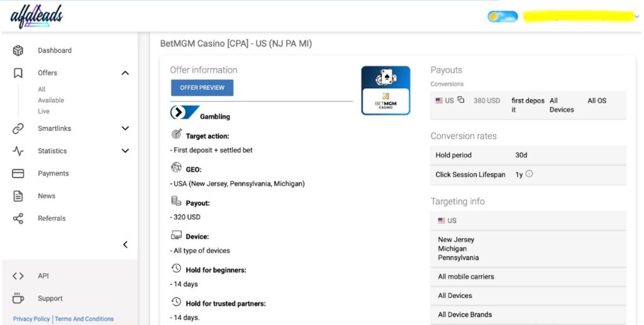This screenshot has width=644, height=325.
Task: Open the Dashboard menu item
Action: pyautogui.click(x=55, y=50)
